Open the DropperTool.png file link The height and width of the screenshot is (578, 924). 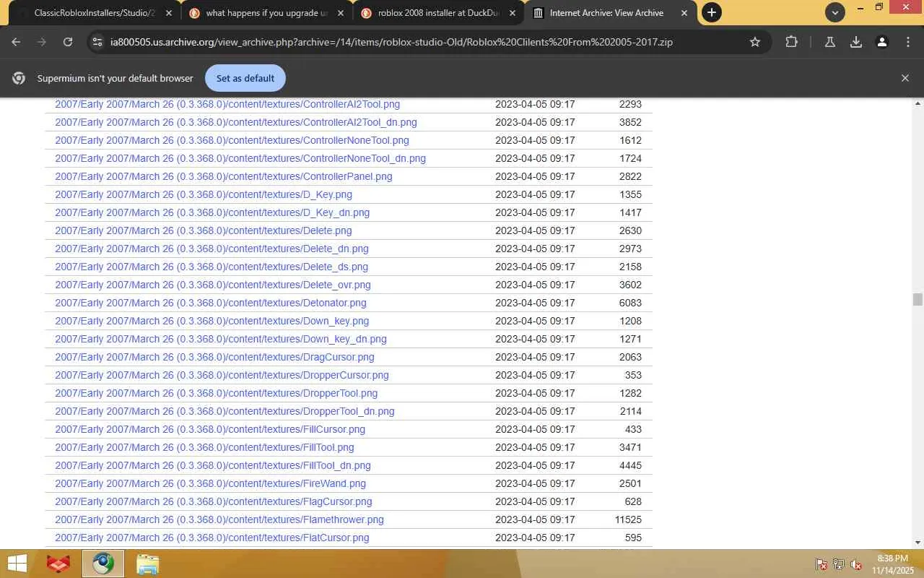point(217,393)
